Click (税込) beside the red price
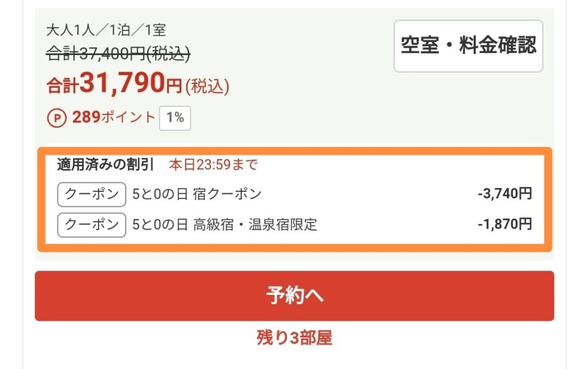Image resolution: width=588 pixels, height=369 pixels. tap(207, 87)
